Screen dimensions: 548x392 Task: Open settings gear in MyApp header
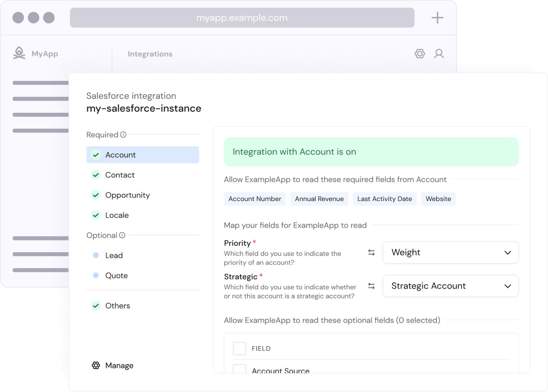point(420,54)
